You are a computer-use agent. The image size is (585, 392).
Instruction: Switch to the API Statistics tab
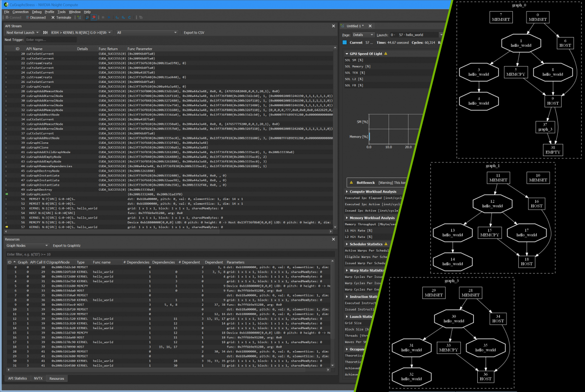(x=18, y=378)
